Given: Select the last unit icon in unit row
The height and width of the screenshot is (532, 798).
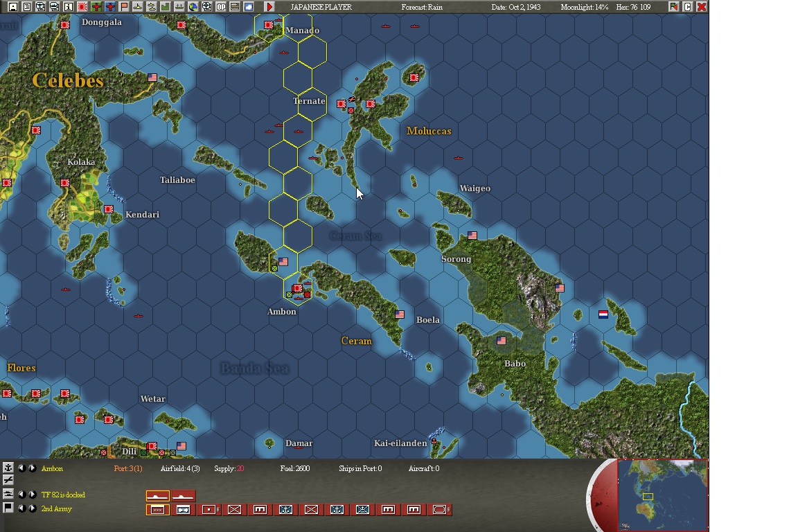Looking at the screenshot, I should click(441, 510).
